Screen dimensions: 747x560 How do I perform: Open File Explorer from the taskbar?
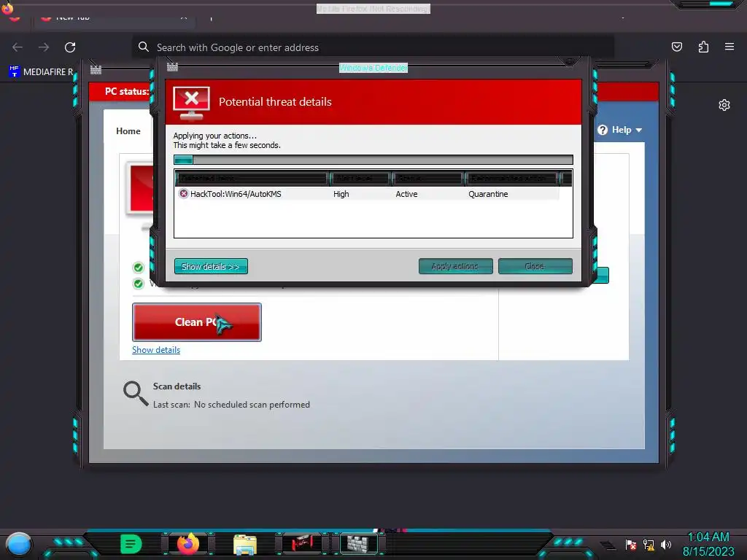pyautogui.click(x=245, y=544)
